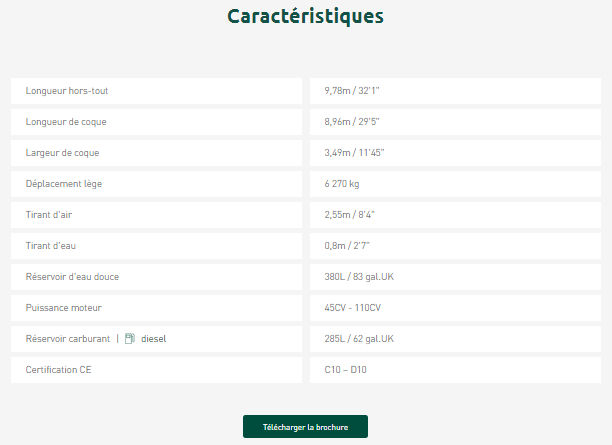Click the Télécharger la brochure button

coord(305,427)
